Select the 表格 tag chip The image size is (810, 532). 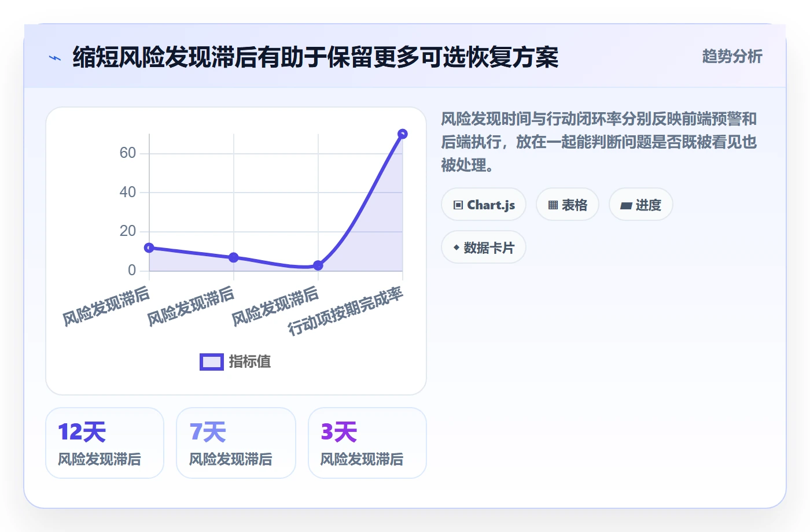pos(568,205)
